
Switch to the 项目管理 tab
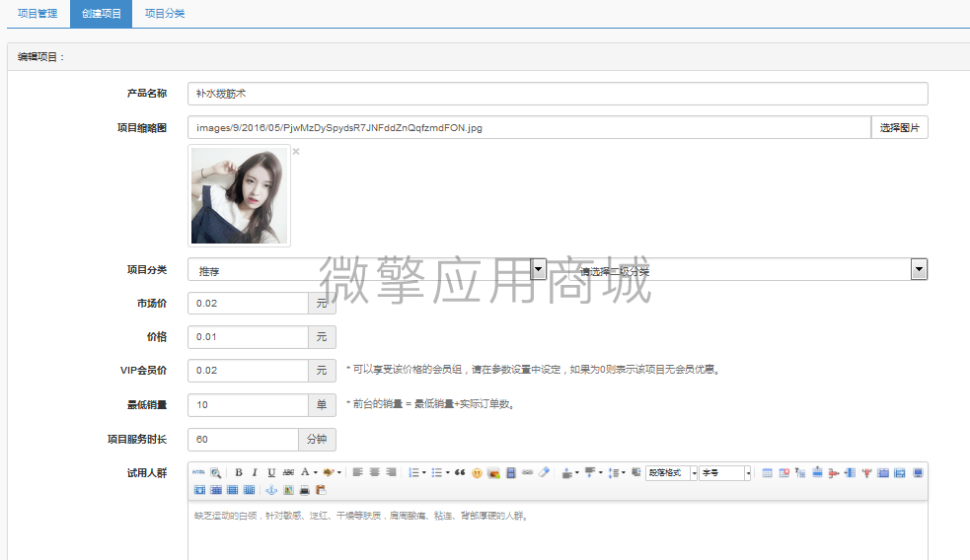tap(37, 13)
